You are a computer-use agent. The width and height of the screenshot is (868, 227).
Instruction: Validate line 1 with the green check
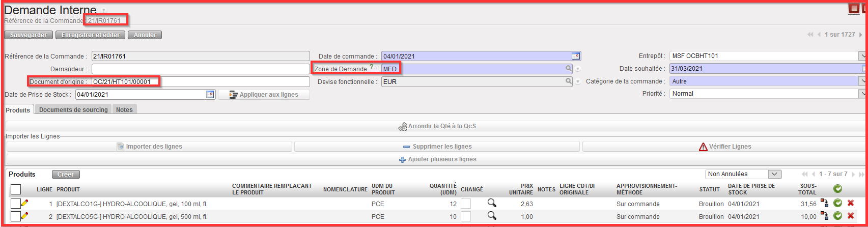837,203
